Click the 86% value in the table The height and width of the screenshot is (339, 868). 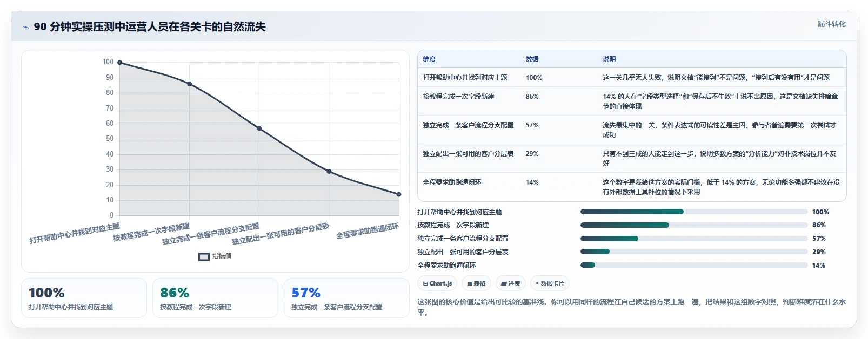pyautogui.click(x=532, y=97)
